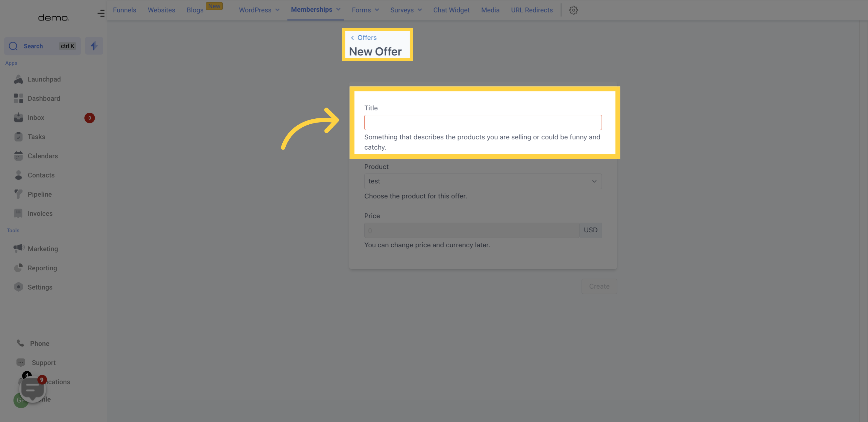Open Calendars from the sidebar

point(43,156)
